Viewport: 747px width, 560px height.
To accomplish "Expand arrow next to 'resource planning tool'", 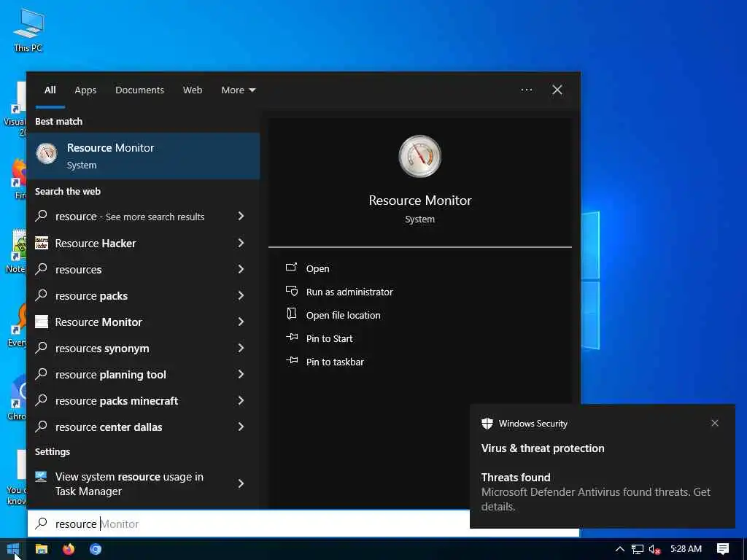I will pos(241,374).
